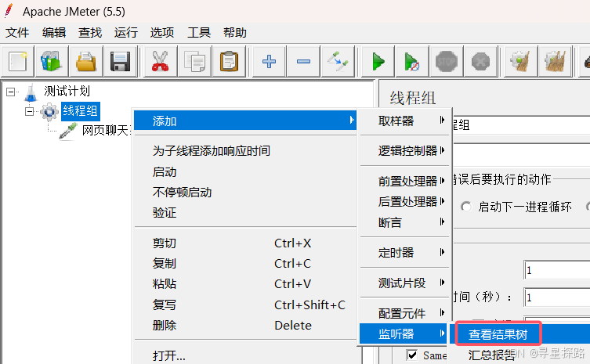Open the 文件 menu
The image size is (590, 364).
(x=17, y=33)
